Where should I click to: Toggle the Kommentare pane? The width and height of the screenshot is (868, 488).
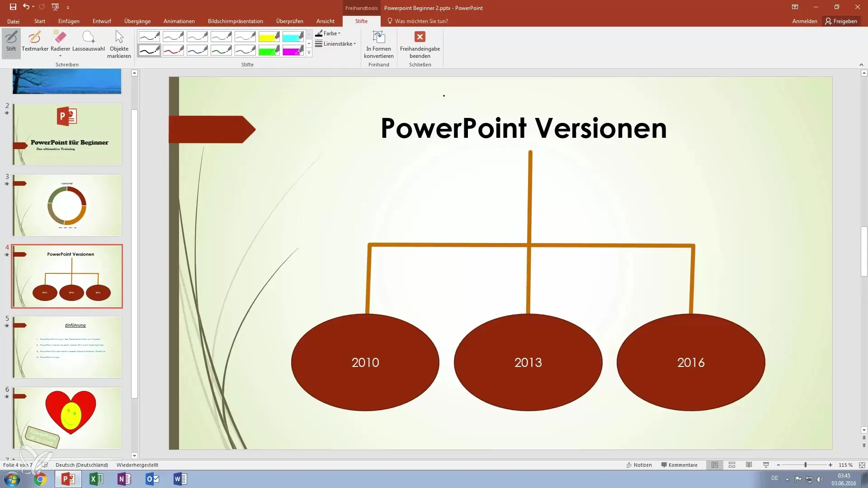(x=679, y=465)
